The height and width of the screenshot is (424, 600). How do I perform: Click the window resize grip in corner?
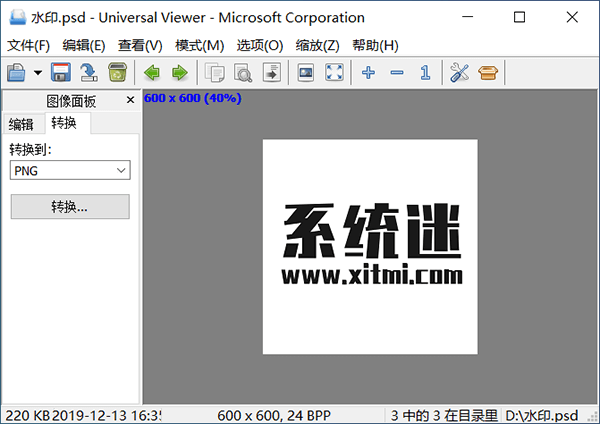coord(593,417)
